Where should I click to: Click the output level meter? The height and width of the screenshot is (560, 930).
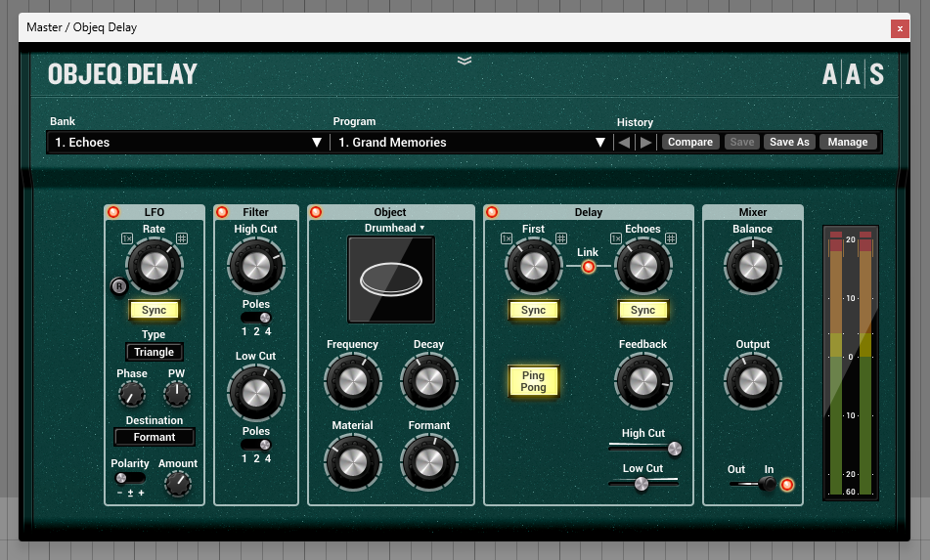851,364
